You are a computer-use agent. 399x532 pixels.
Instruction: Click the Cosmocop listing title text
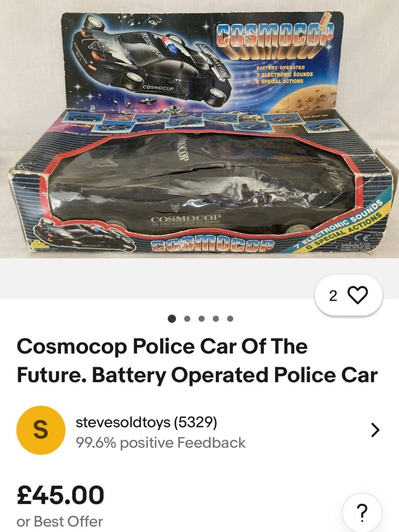point(197,360)
